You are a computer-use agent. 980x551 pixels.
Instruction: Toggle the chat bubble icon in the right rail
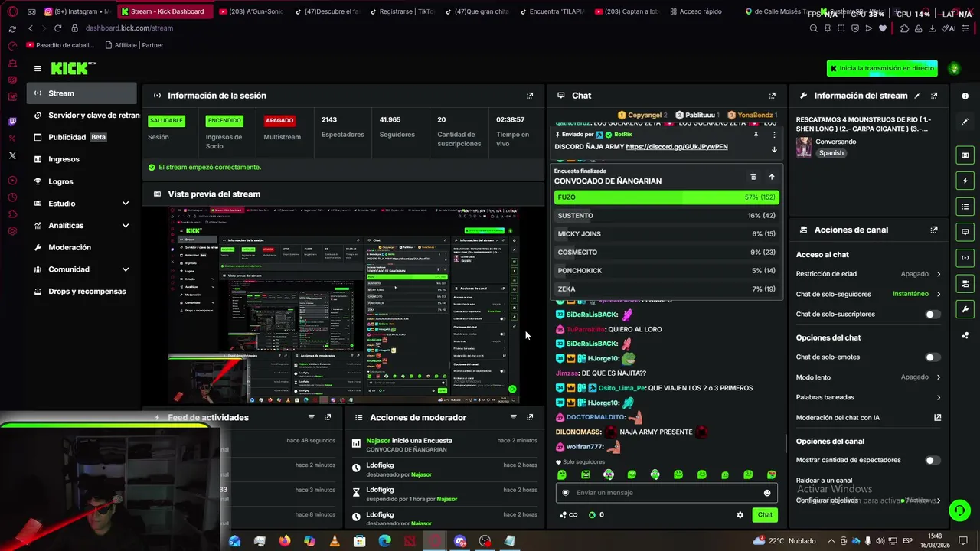965,232
